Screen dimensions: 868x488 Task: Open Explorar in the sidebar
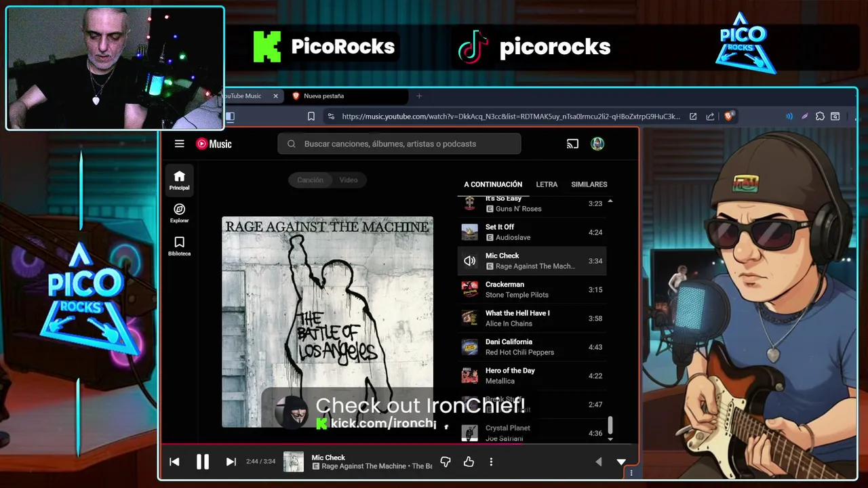tap(180, 213)
